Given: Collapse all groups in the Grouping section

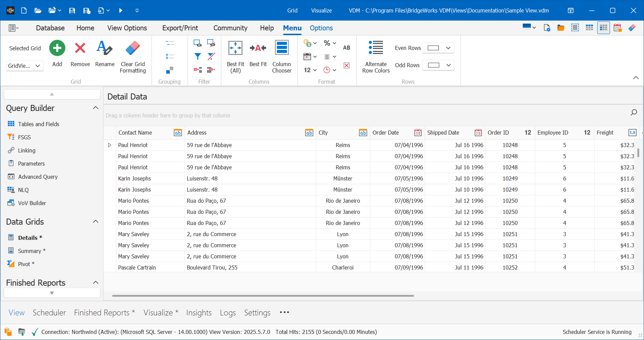Looking at the screenshot, I should pos(170,43).
